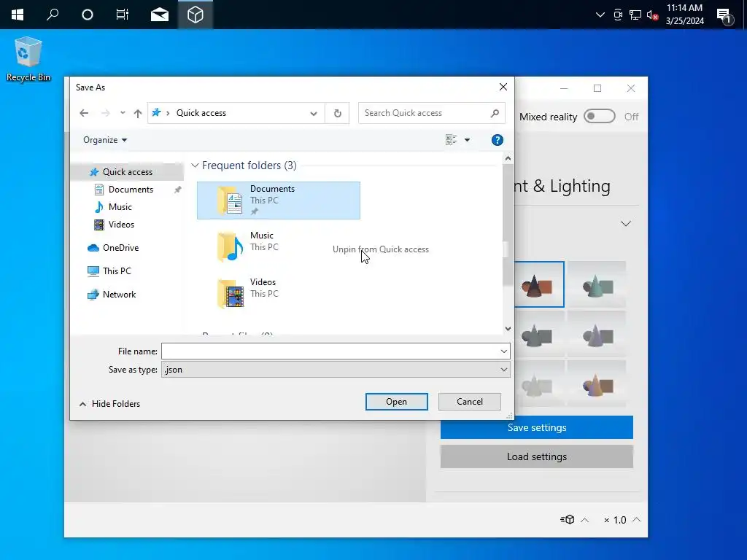Choose Unpin from Quick access
This screenshot has width=747, height=560.
click(380, 249)
